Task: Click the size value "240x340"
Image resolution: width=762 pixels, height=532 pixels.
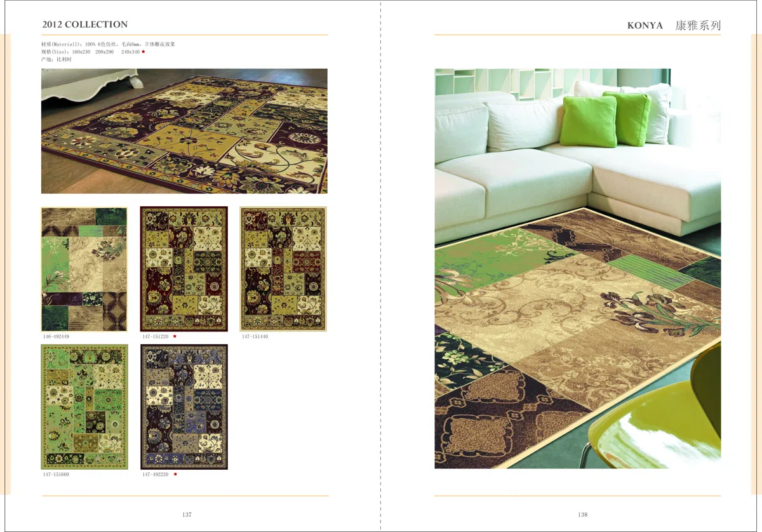Action: [130, 51]
